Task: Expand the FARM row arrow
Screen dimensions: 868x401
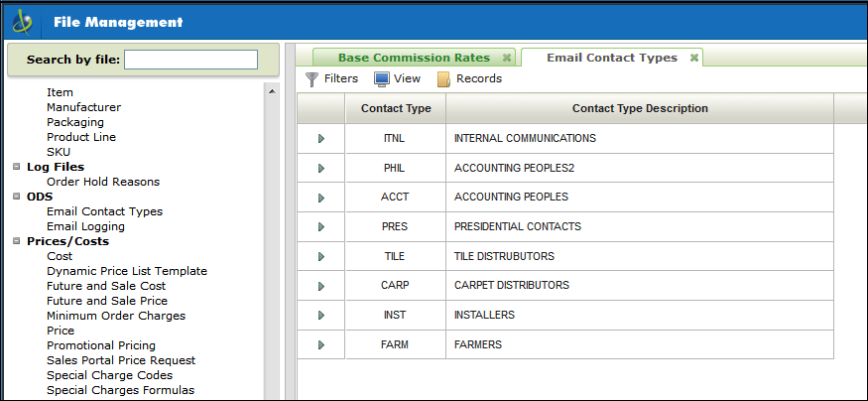Action: [320, 345]
